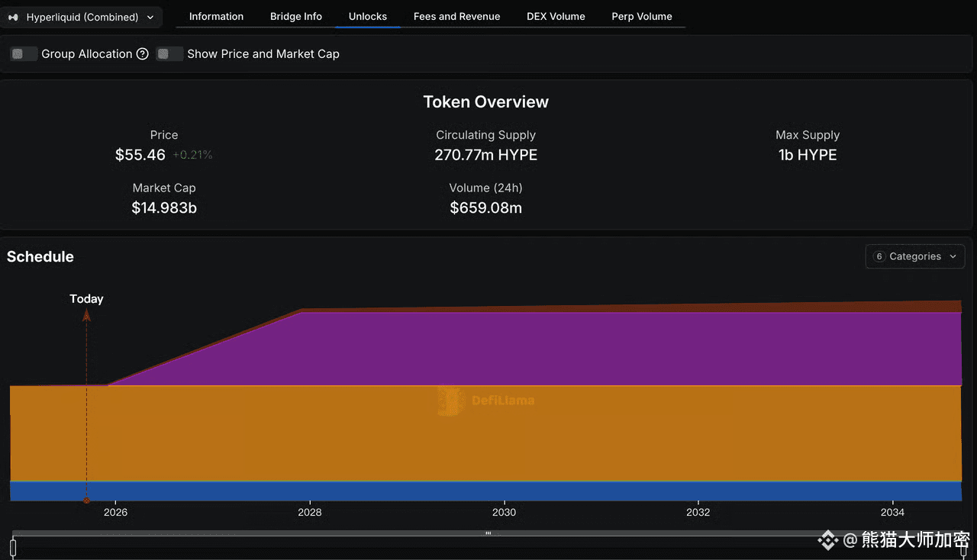The width and height of the screenshot is (977, 560).
Task: Enable Show Price and Market Cap switch
Action: (169, 54)
